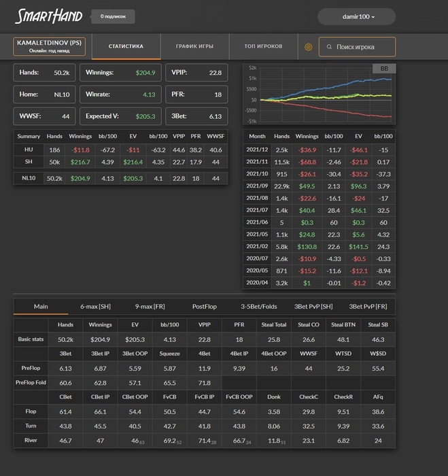Viewport: 448px width, 476px height.
Task: Click the Steal Total header
Action: 274,324
